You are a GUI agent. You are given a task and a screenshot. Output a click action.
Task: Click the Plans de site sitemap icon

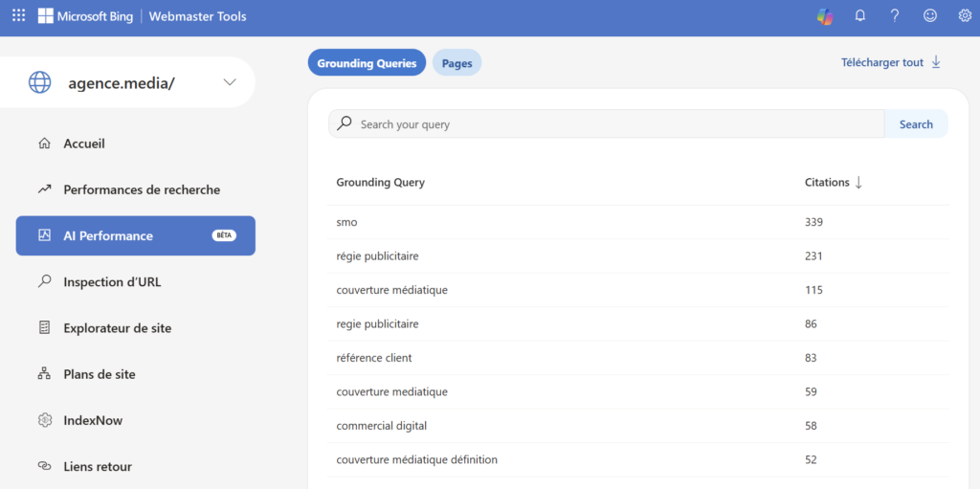[44, 374]
